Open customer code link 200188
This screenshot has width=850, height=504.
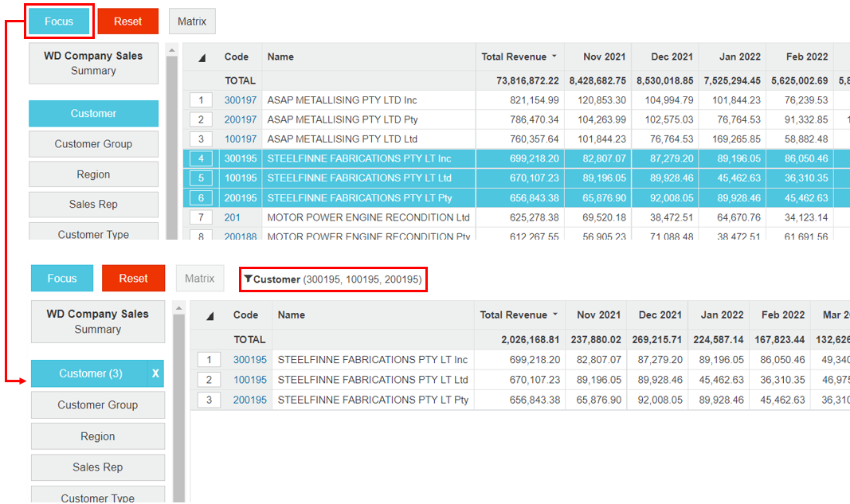(241, 236)
